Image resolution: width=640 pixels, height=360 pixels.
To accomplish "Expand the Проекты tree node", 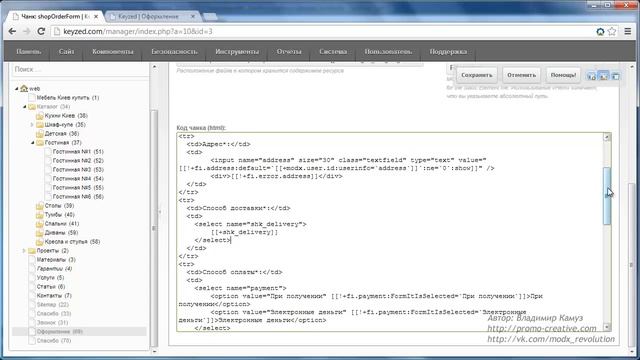I will coord(24,251).
